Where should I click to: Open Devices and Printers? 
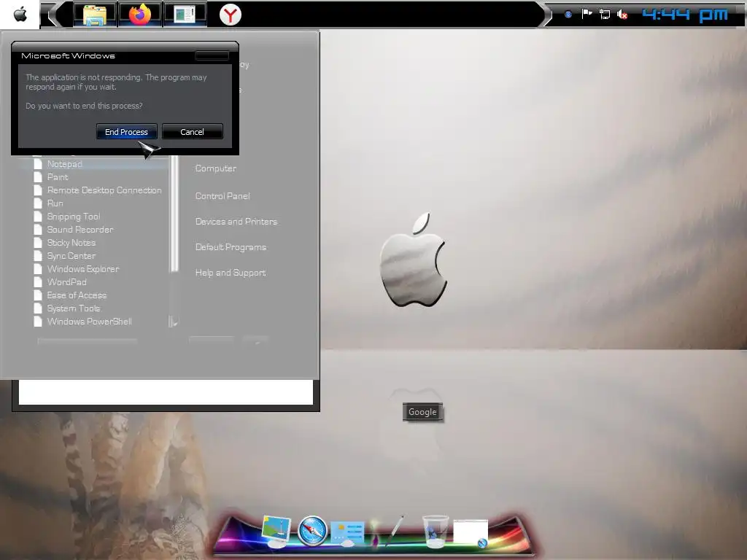click(236, 222)
